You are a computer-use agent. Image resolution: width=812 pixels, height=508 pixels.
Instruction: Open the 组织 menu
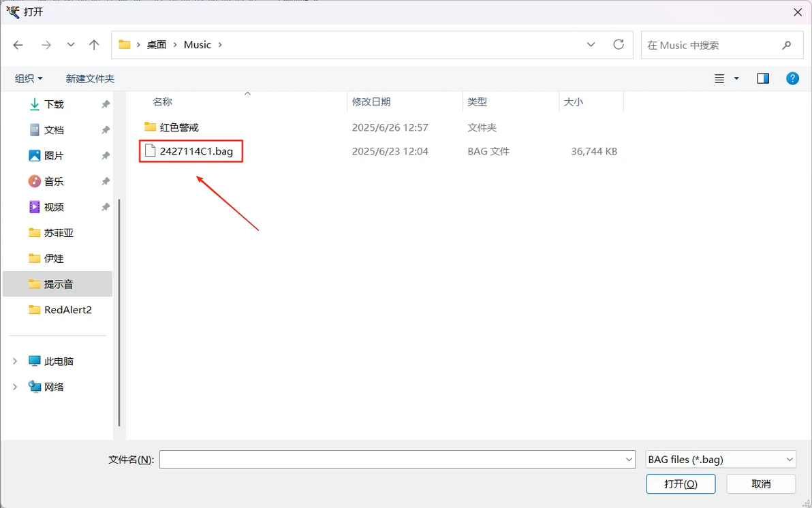[29, 78]
